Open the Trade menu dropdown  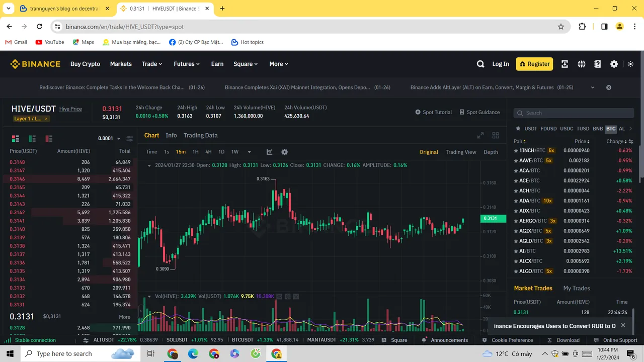pyautogui.click(x=151, y=64)
